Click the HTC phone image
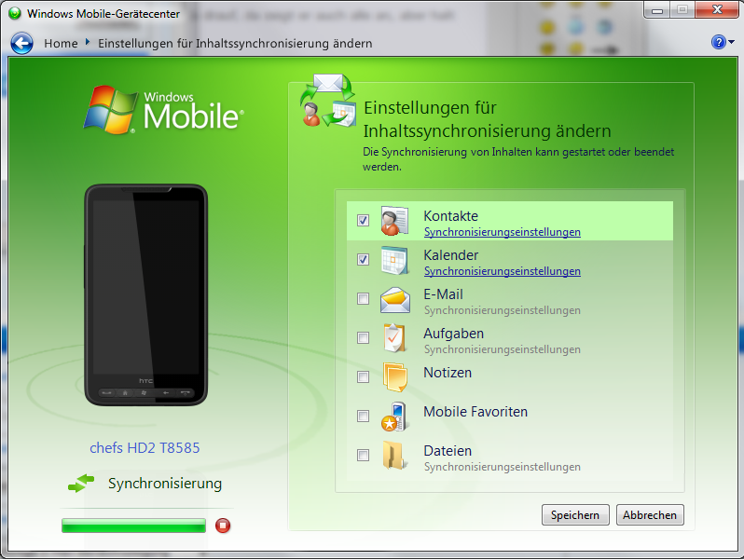Image resolution: width=744 pixels, height=560 pixels. coord(145,295)
